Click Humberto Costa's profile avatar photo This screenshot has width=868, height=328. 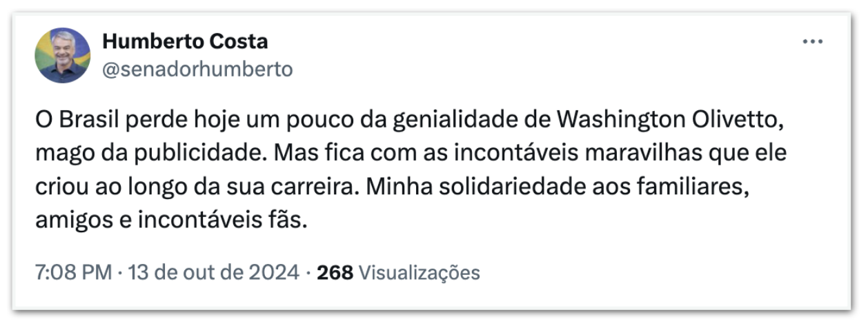(x=63, y=55)
